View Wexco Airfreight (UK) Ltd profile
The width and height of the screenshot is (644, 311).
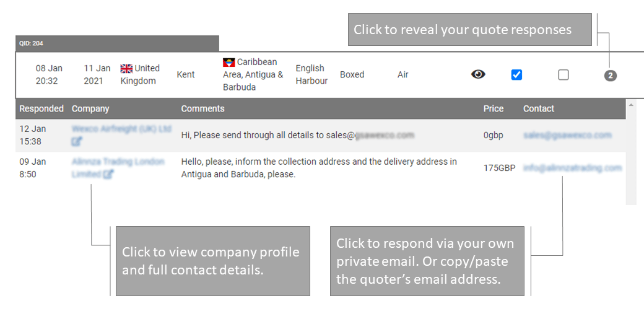pos(121,129)
